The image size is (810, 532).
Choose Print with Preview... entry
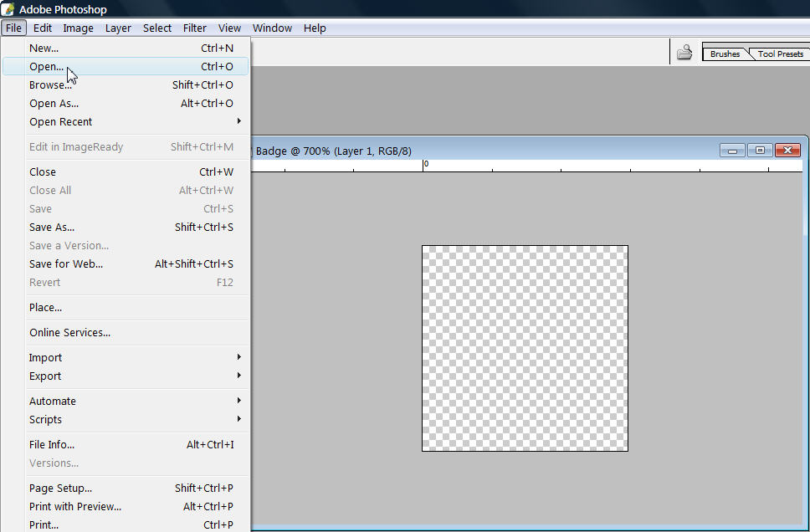point(126,506)
